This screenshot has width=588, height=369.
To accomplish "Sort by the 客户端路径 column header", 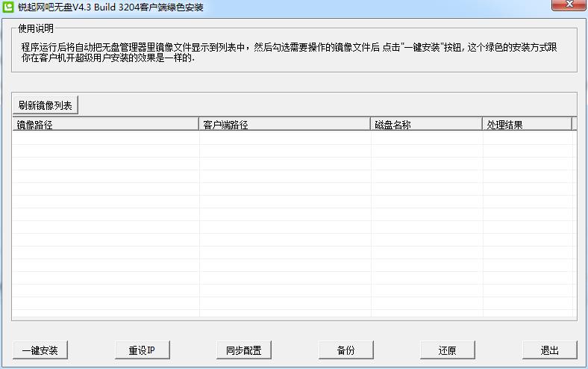I will click(284, 124).
